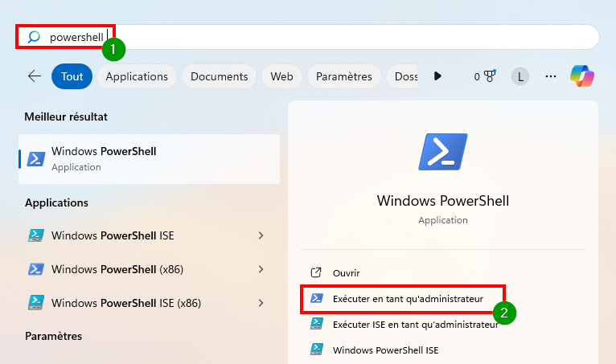Click the Paramètres section heading
The width and height of the screenshot is (616, 364).
53,336
